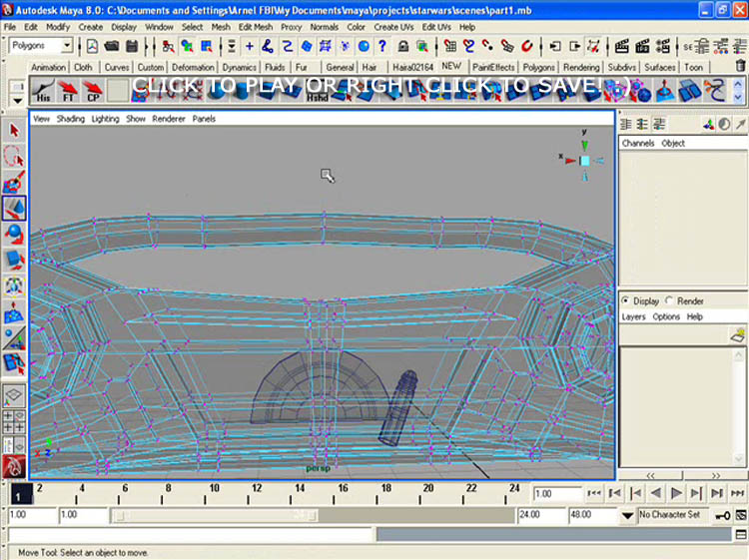
Task: Activate the Lasso select tool
Action: (x=15, y=157)
